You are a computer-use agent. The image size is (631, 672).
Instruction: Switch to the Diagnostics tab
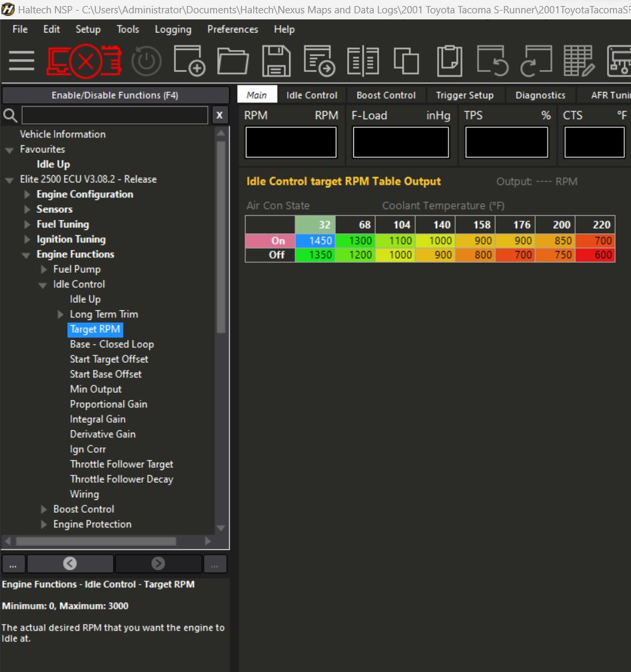(x=540, y=95)
